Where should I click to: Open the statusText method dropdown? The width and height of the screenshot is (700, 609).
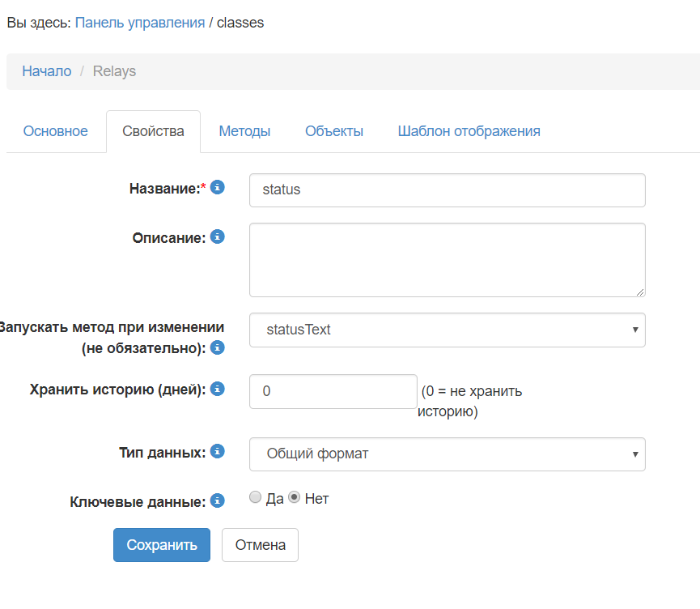447,330
